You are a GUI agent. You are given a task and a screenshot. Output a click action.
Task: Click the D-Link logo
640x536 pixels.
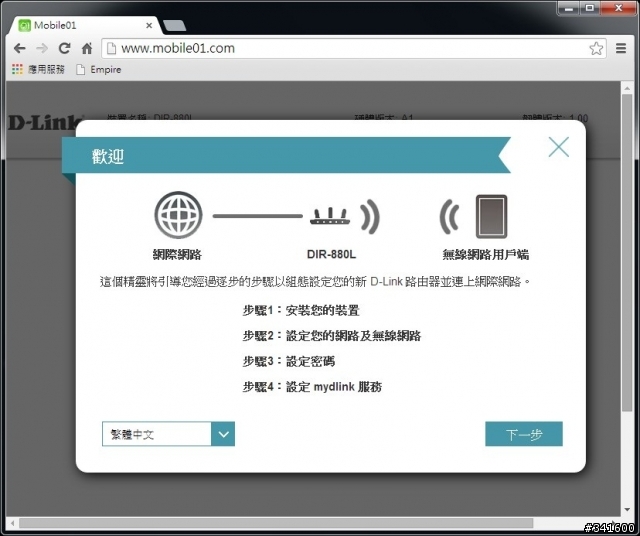tap(43, 122)
